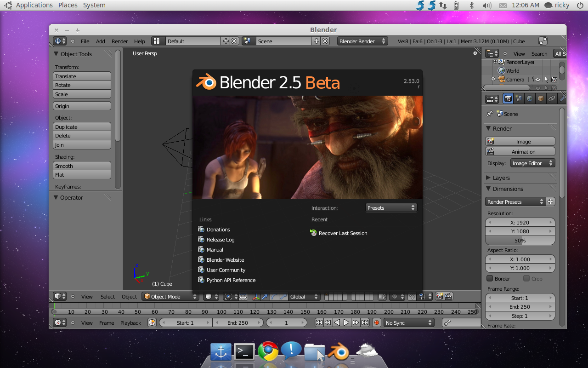
Task: Click the screen layout browse icon
Action: 158,41
